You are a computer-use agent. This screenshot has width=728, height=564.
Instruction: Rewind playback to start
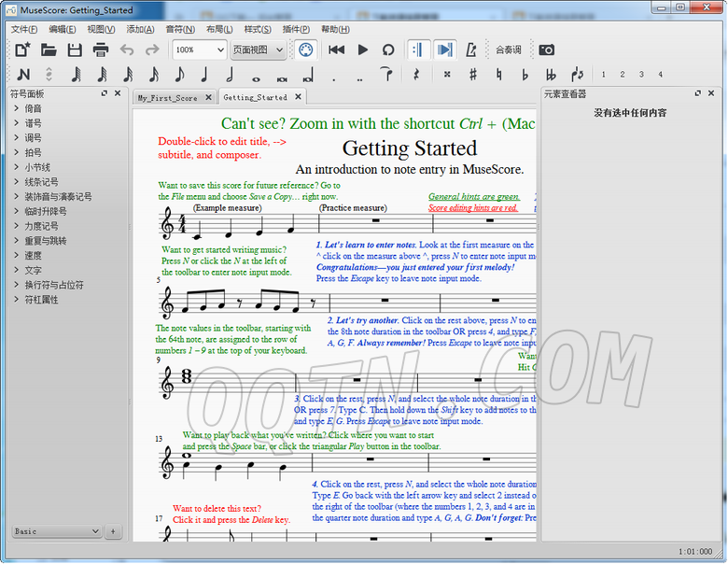[x=337, y=49]
